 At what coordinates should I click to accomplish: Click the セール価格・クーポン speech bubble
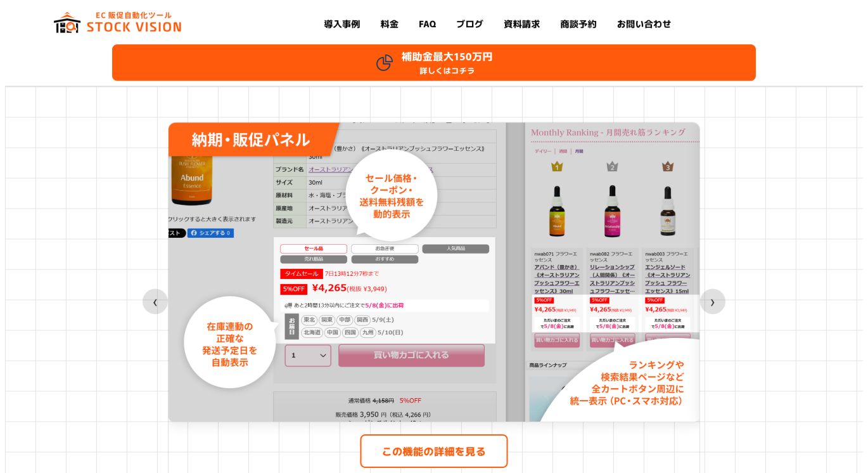coord(392,196)
